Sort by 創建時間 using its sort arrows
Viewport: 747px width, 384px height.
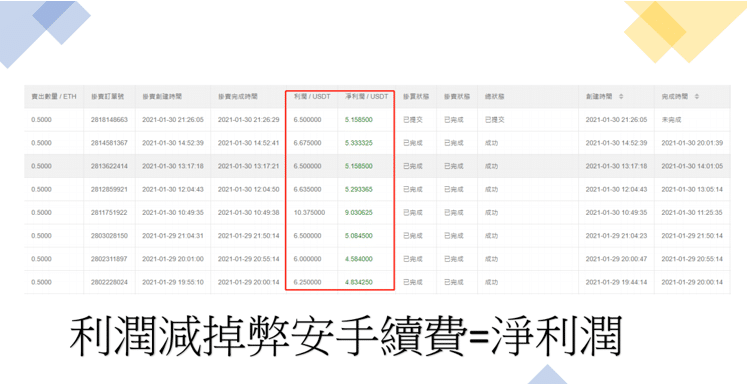click(620, 97)
